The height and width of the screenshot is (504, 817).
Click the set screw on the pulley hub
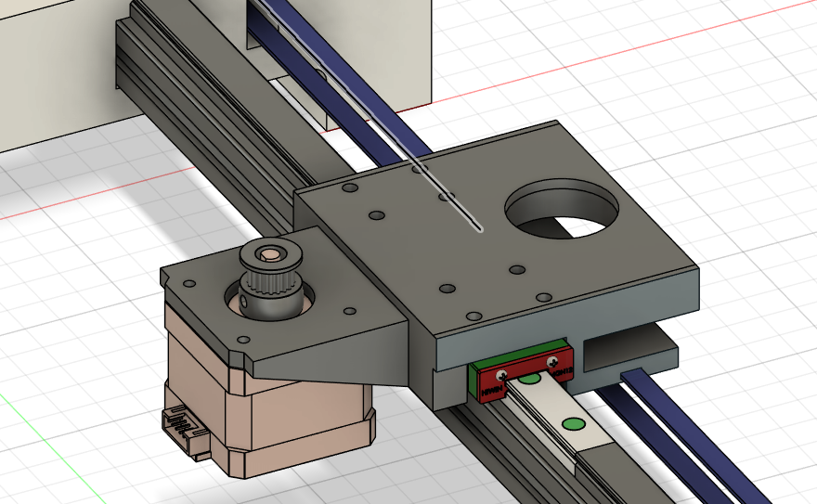(x=244, y=301)
